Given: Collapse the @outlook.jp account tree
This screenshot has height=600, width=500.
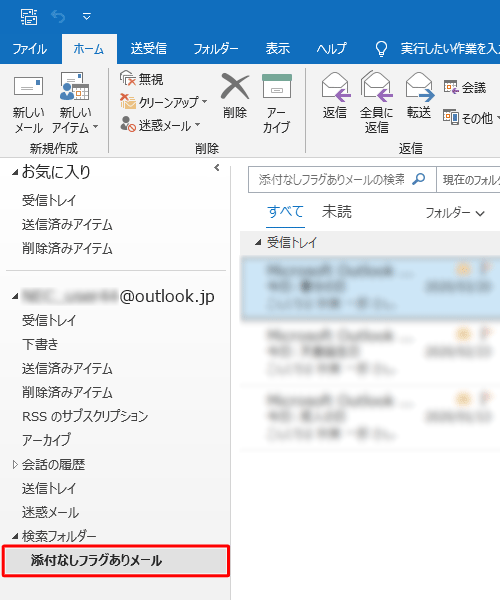Looking at the screenshot, I should click(15, 297).
